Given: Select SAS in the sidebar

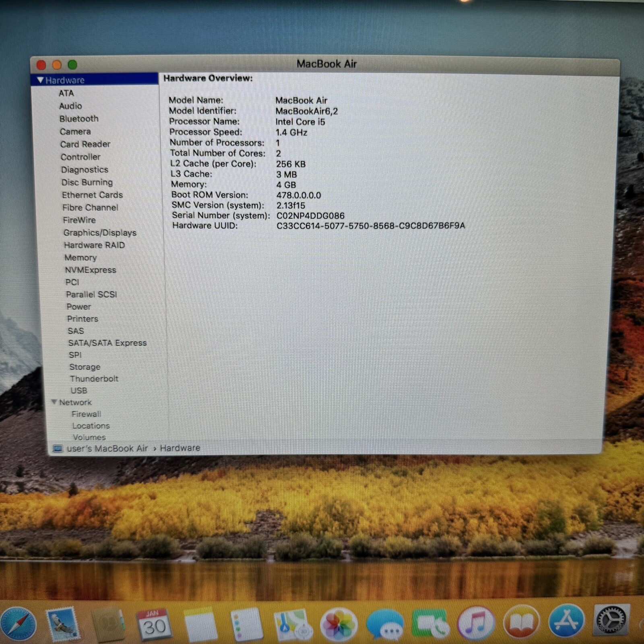Looking at the screenshot, I should [x=76, y=331].
